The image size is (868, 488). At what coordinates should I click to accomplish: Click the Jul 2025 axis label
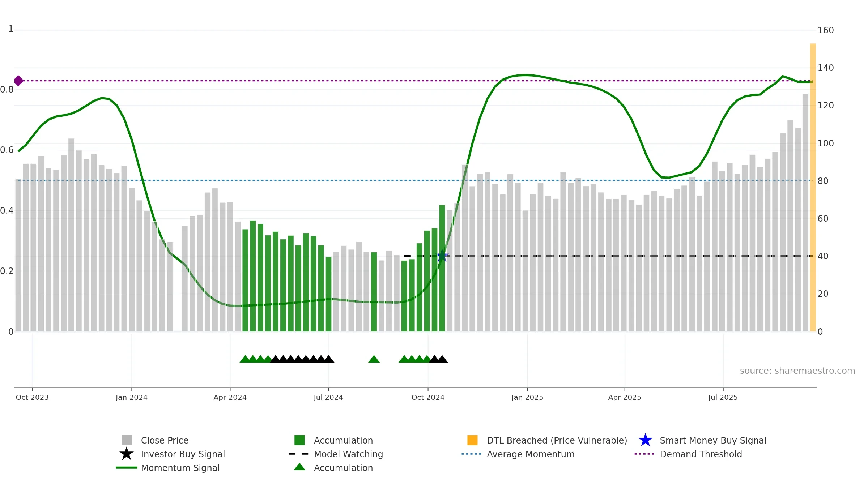pyautogui.click(x=723, y=397)
